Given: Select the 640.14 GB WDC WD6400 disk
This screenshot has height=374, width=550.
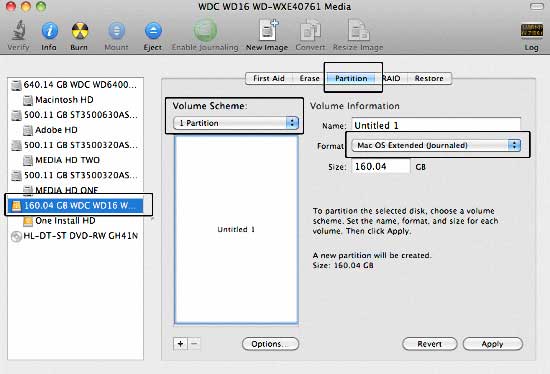Looking at the screenshot, I should tap(74, 85).
